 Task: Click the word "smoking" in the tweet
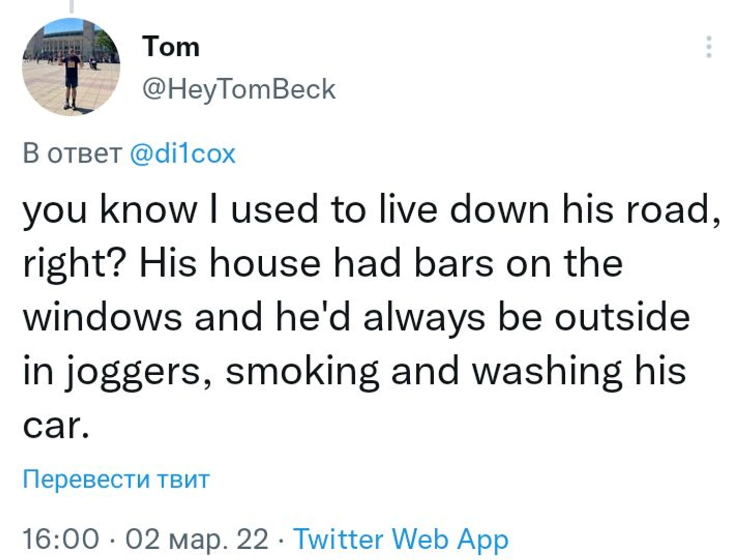(x=302, y=371)
